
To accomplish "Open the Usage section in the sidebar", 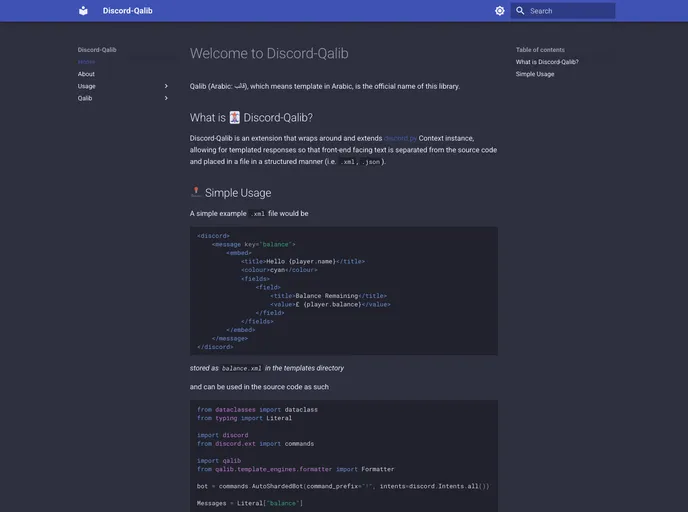I will pos(86,86).
